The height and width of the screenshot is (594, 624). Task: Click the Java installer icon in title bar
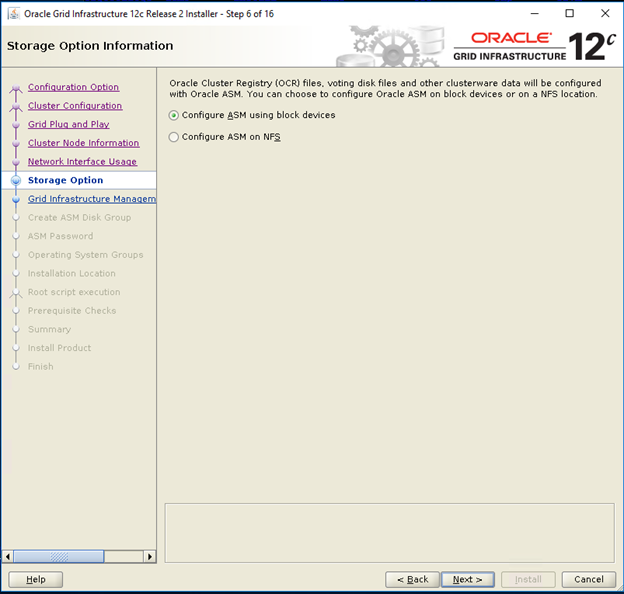click(x=14, y=14)
